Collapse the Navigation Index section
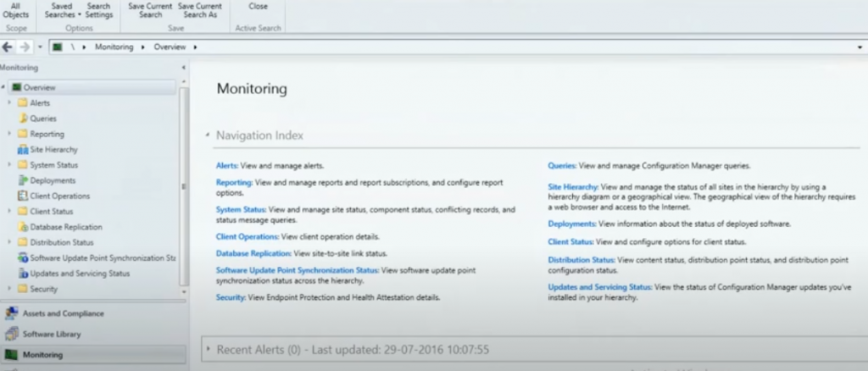 pos(208,136)
